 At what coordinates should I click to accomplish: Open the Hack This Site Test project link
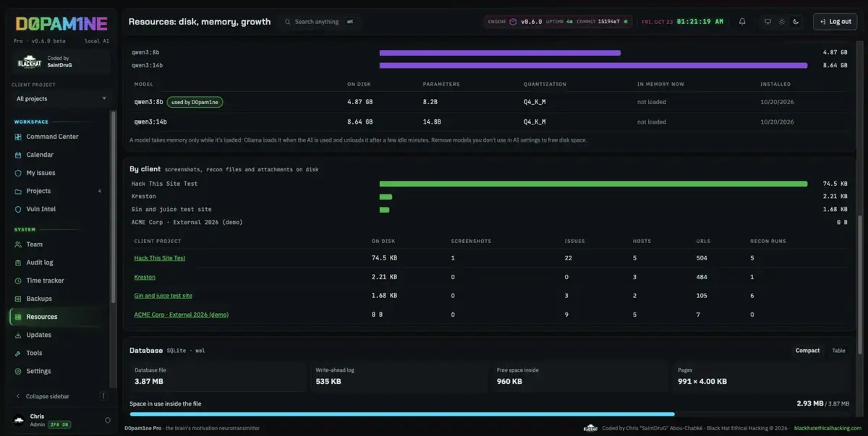click(x=160, y=258)
